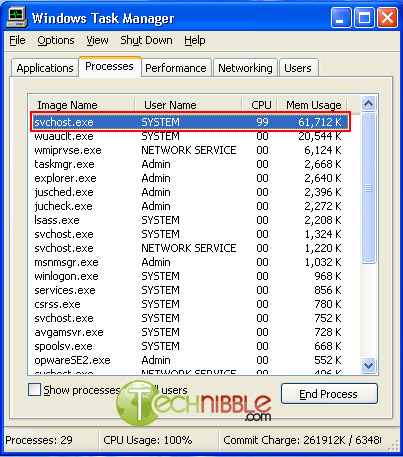Select the Processes tab
Image resolution: width=403 pixels, height=457 pixels.
pos(109,66)
